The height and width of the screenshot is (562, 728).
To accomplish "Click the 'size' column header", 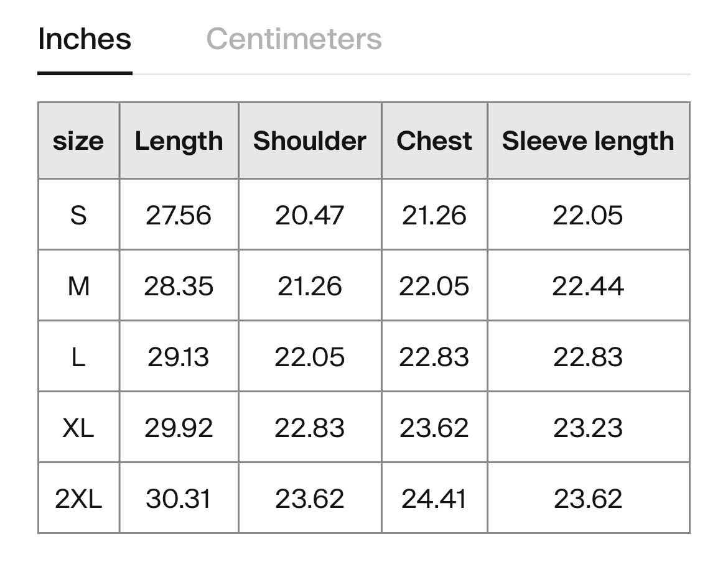I will pos(78,141).
